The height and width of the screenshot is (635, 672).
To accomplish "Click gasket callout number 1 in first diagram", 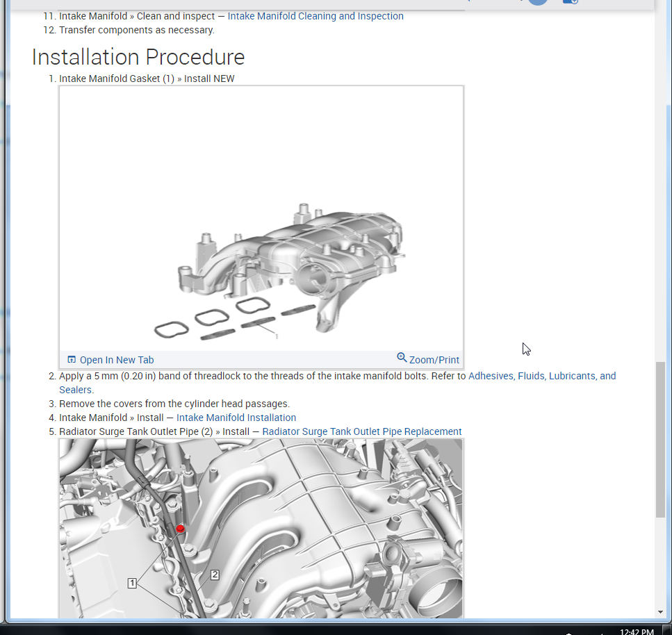I will point(277,336).
